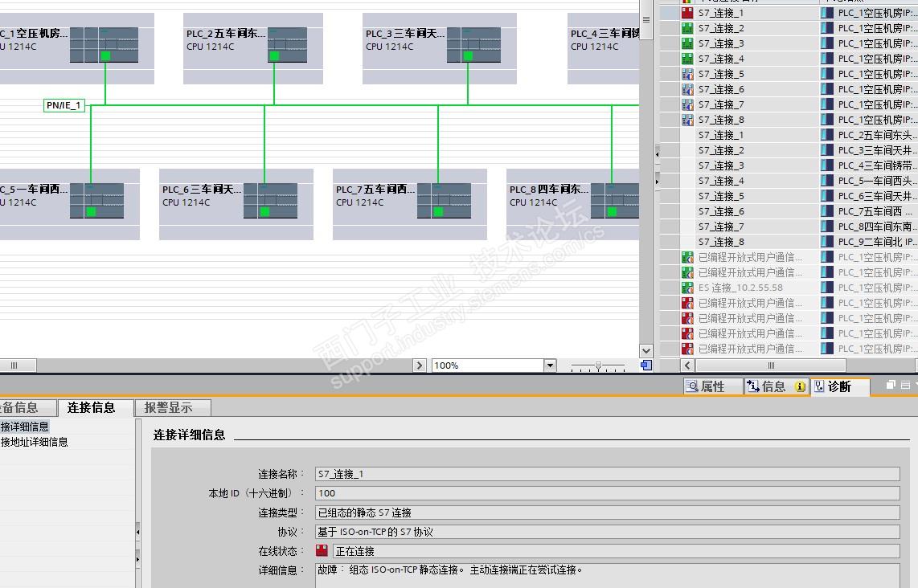Image resolution: width=918 pixels, height=588 pixels.
Task: Click device icon beside PLC_9二车间北 endpoint
Action: [826, 242]
